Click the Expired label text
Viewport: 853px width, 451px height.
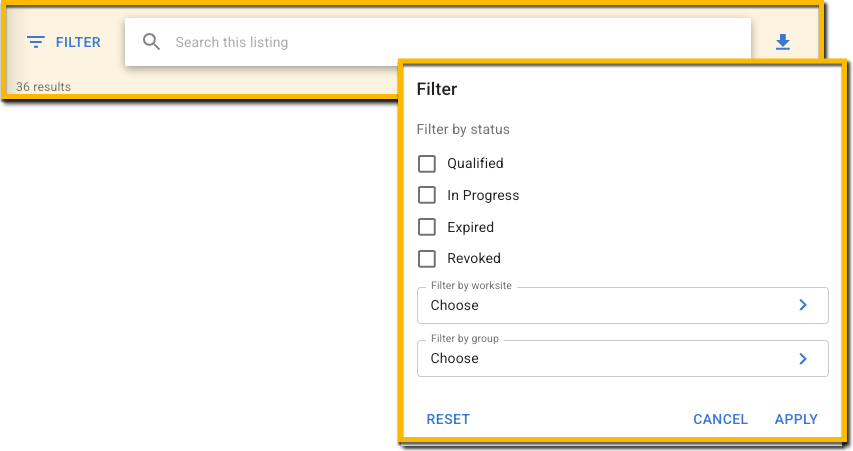[470, 227]
